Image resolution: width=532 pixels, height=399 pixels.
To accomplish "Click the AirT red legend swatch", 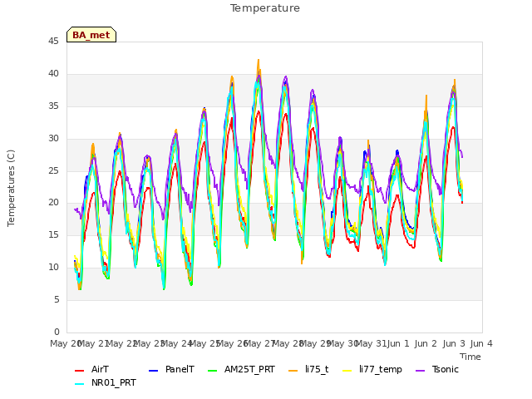I will coord(80,371).
